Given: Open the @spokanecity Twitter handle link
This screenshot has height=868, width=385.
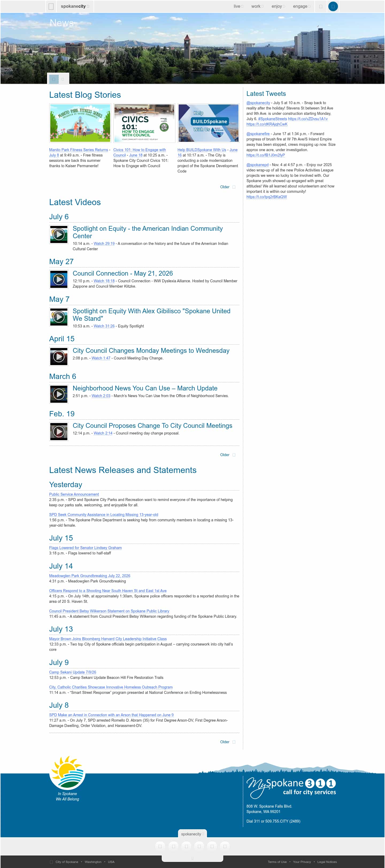Looking at the screenshot, I should [258, 103].
